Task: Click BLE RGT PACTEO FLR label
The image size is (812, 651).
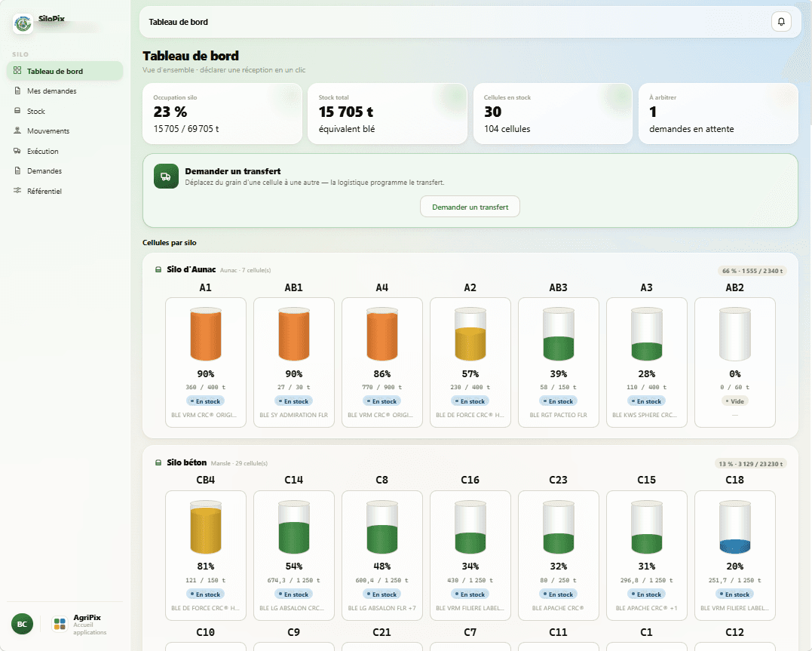Action: point(558,415)
